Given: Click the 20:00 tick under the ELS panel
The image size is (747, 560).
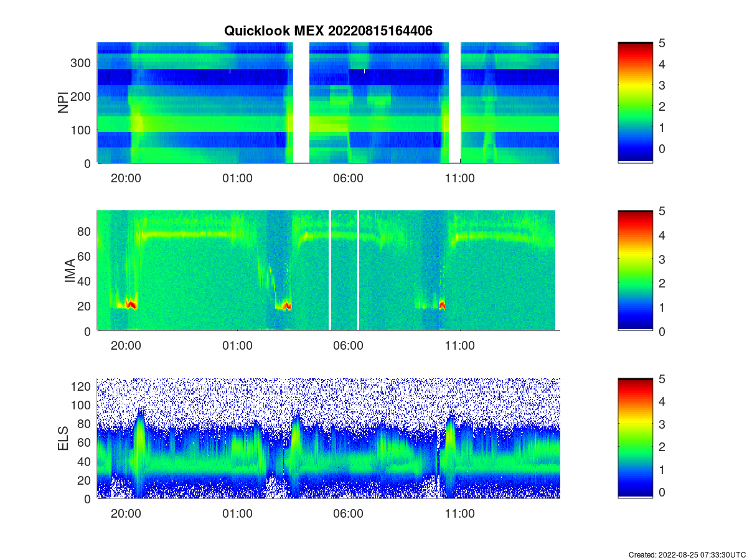Looking at the screenshot, I should tap(126, 514).
